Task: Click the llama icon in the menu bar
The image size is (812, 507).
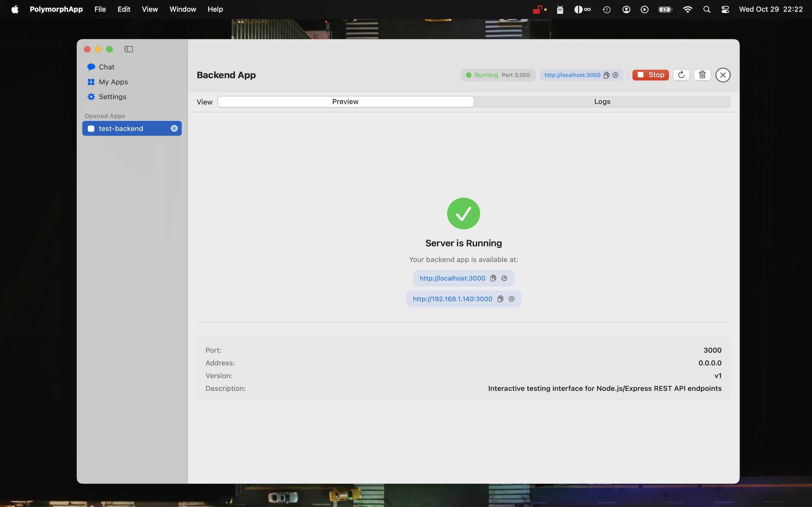Action: click(x=560, y=9)
